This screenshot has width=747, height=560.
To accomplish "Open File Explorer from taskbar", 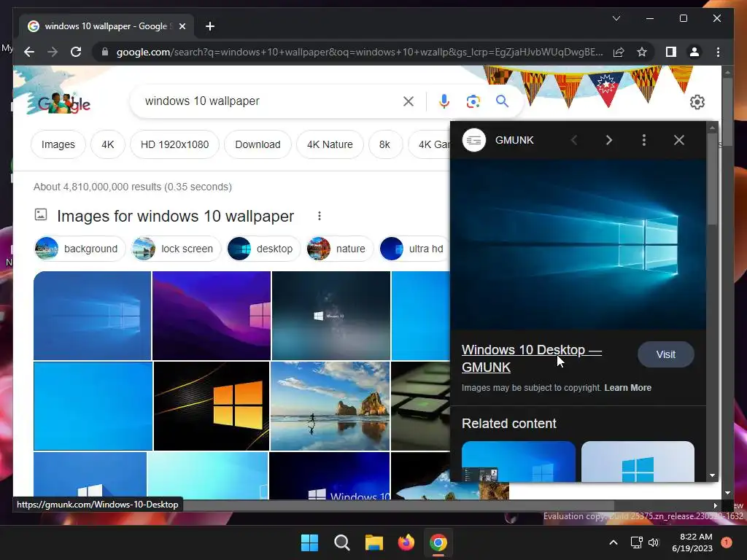I will 374,542.
